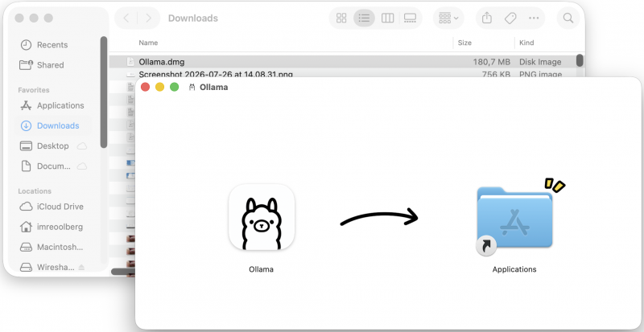Click the file list horizontal scrollbar
Screen dimensions: 644x332
[x=123, y=272]
